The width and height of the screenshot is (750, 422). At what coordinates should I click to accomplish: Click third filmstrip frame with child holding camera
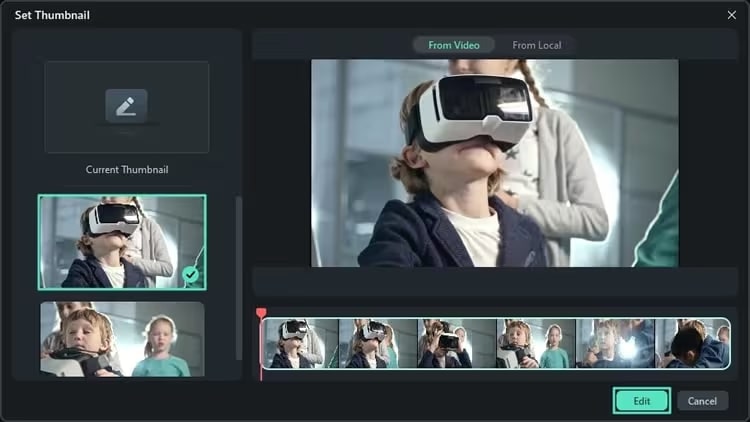[457, 343]
